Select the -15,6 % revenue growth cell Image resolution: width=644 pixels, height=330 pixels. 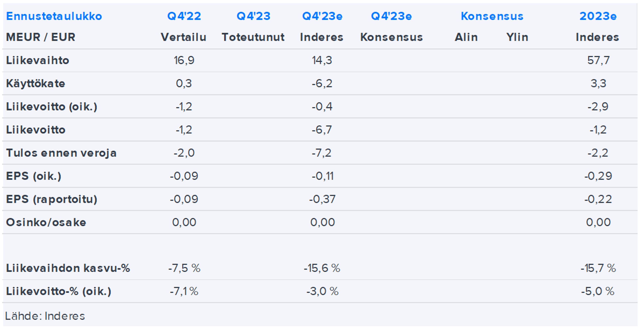[x=322, y=268]
